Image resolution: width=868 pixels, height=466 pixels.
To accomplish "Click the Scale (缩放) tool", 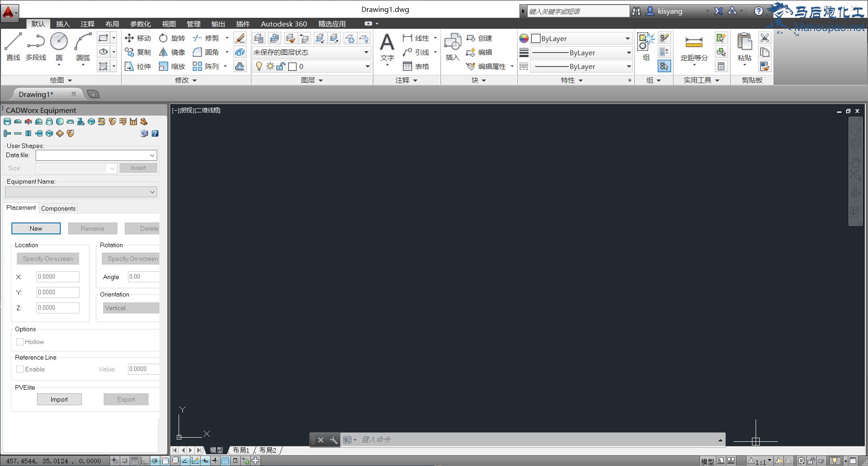I will point(172,66).
